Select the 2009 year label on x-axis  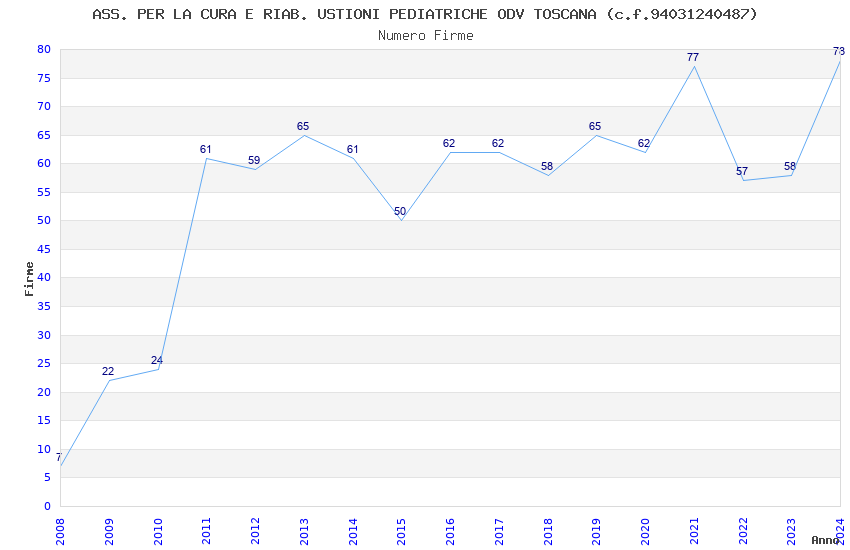109,531
